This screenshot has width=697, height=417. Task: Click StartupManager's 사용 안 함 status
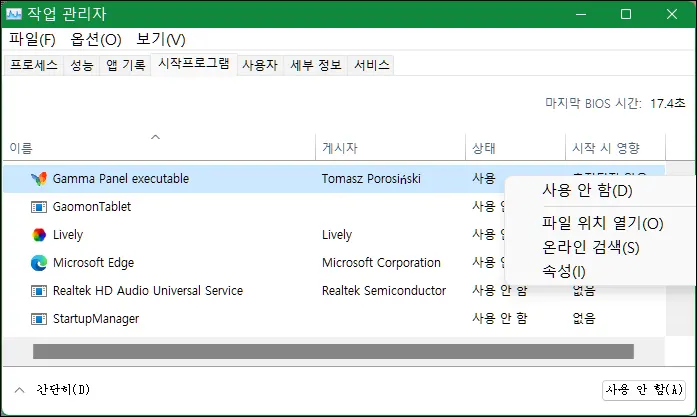pyautogui.click(x=500, y=318)
